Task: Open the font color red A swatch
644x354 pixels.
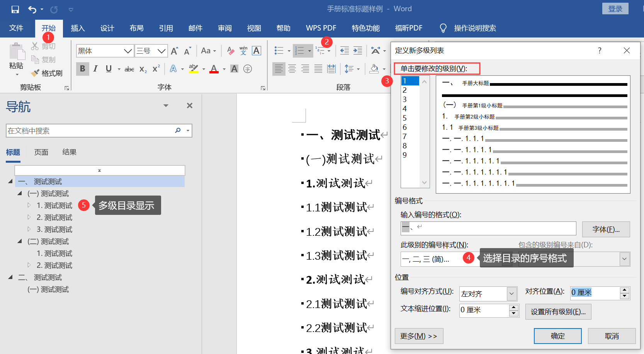Action: [x=214, y=69]
